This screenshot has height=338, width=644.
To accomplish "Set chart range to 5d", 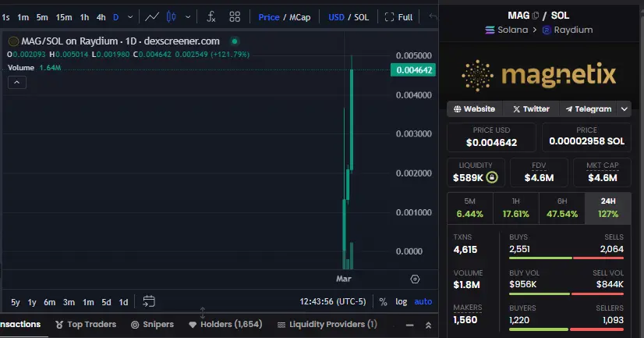I will (x=106, y=302).
